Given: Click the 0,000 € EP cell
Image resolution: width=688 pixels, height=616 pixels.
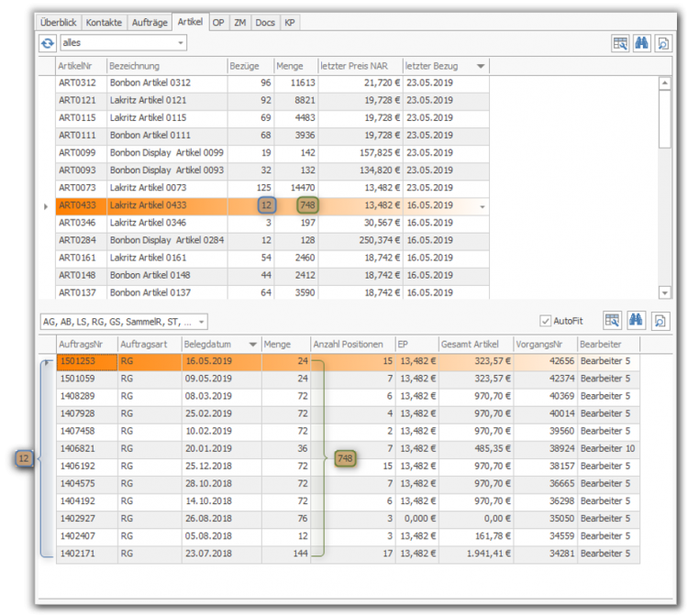Looking at the screenshot, I should [417, 519].
